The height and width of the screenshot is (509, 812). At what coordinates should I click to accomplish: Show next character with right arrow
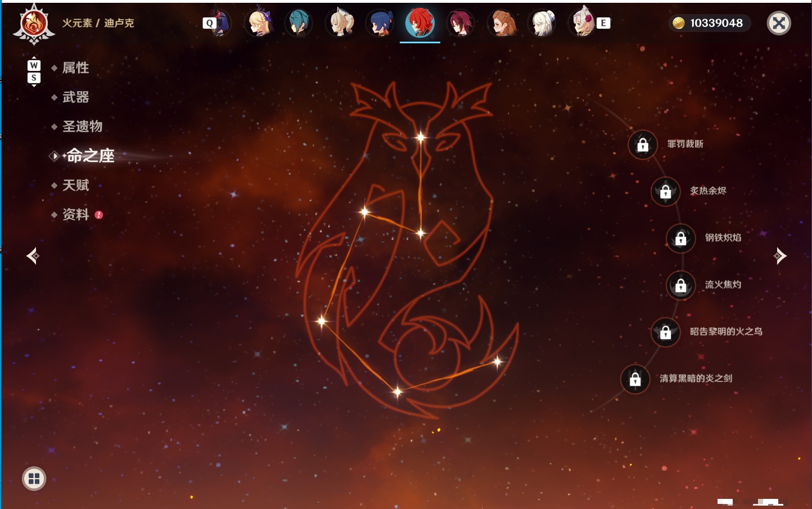click(779, 256)
